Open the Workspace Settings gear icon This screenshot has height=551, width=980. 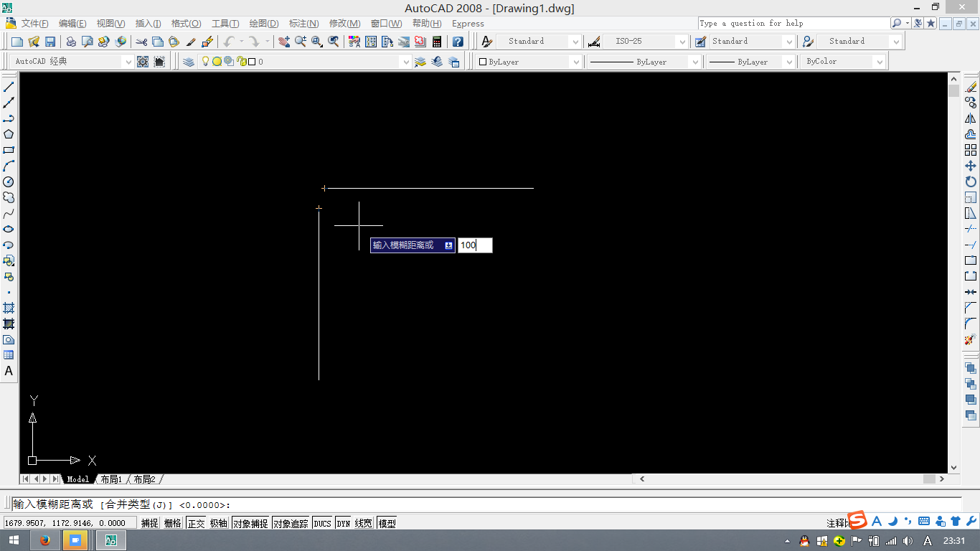coord(143,62)
